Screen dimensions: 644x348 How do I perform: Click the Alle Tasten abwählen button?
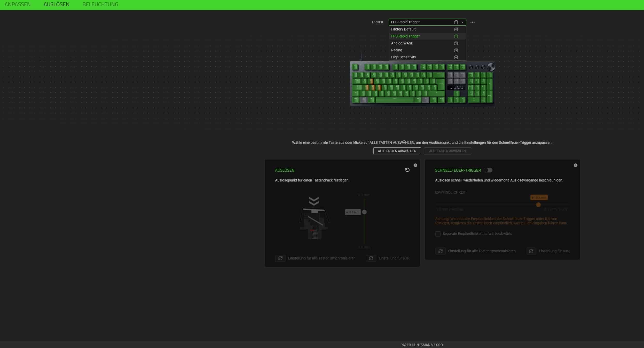point(447,151)
